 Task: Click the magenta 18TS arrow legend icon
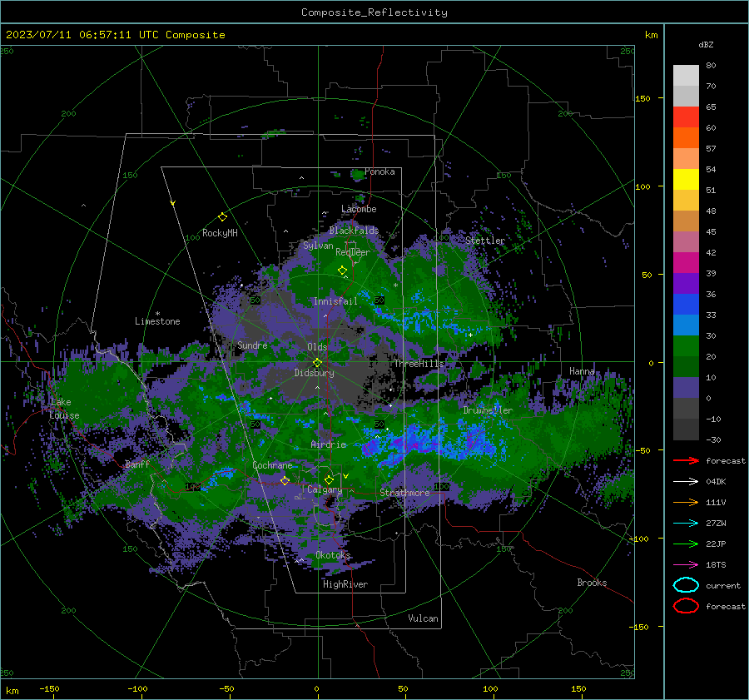686,565
